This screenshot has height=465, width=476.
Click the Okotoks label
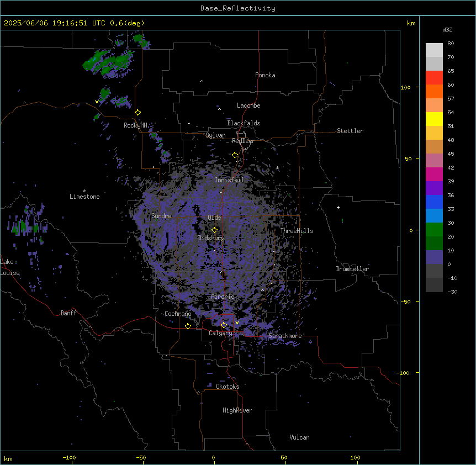[x=228, y=387]
